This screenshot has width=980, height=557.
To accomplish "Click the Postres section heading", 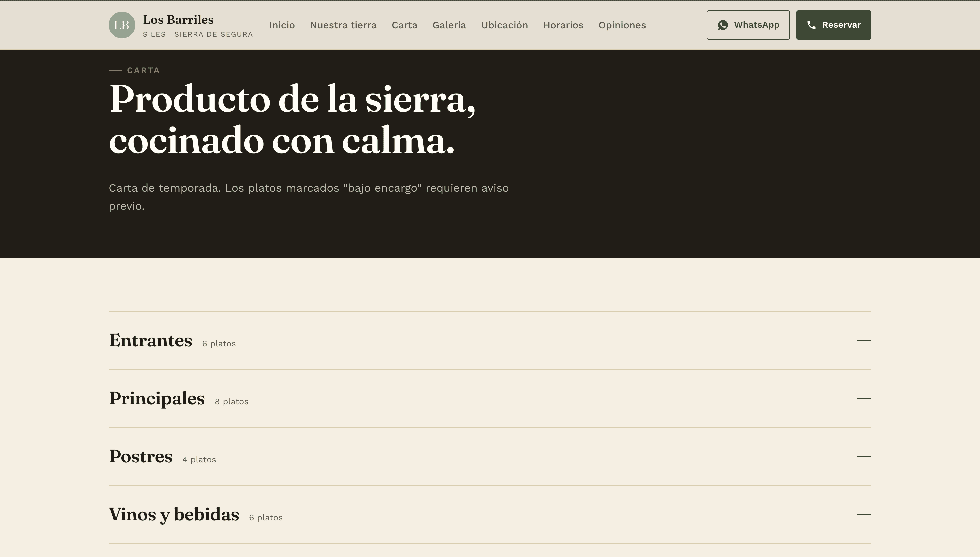I will [140, 456].
